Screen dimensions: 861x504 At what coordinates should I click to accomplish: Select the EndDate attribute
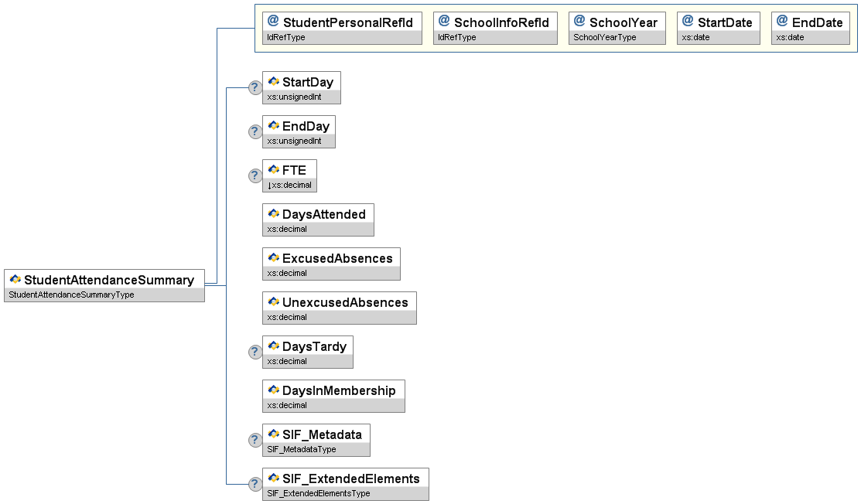810,28
